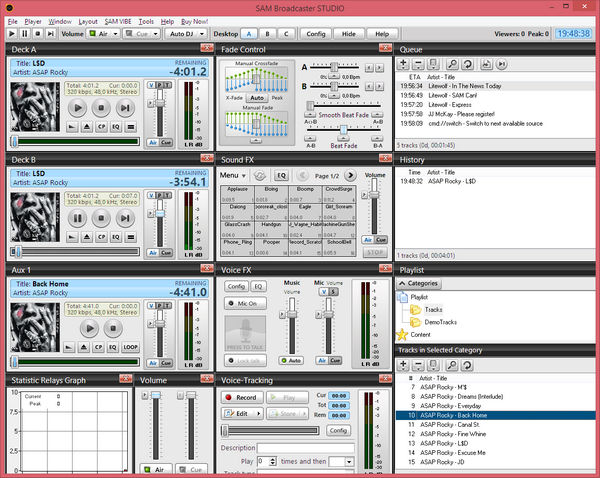Toggle the Auto crossfade mode button
Screen dimensions: 600x478
(256, 99)
